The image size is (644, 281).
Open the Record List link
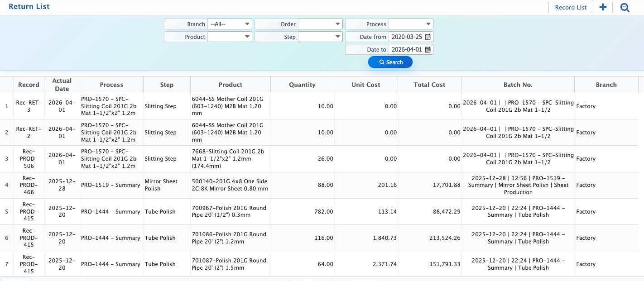[571, 7]
